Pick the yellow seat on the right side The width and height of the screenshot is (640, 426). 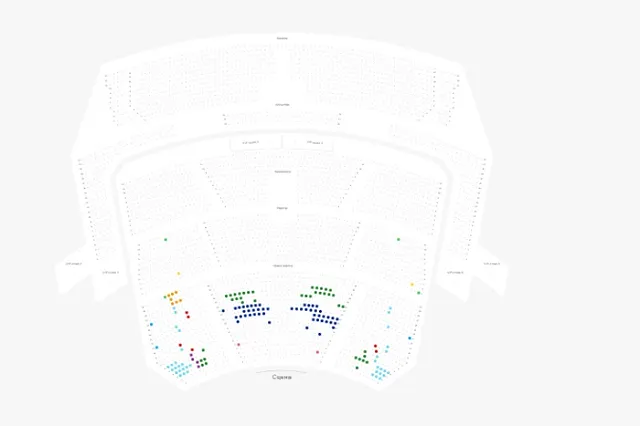tap(412, 284)
